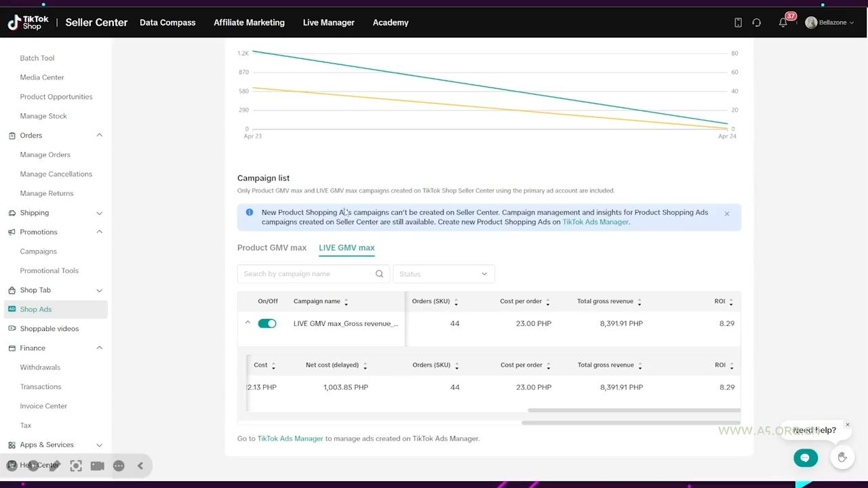Click the notifications bell icon
The image size is (868, 488).
pyautogui.click(x=783, y=22)
